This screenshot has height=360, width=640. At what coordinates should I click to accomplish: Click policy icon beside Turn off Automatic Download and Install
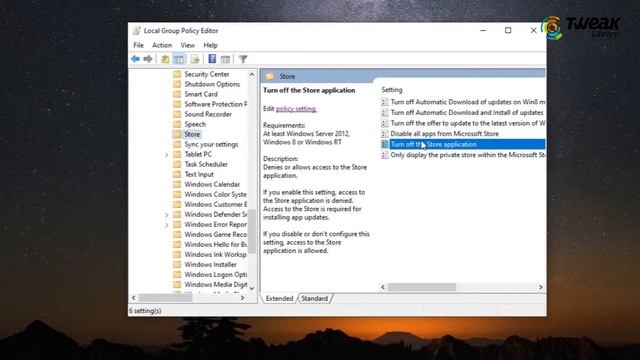point(384,113)
